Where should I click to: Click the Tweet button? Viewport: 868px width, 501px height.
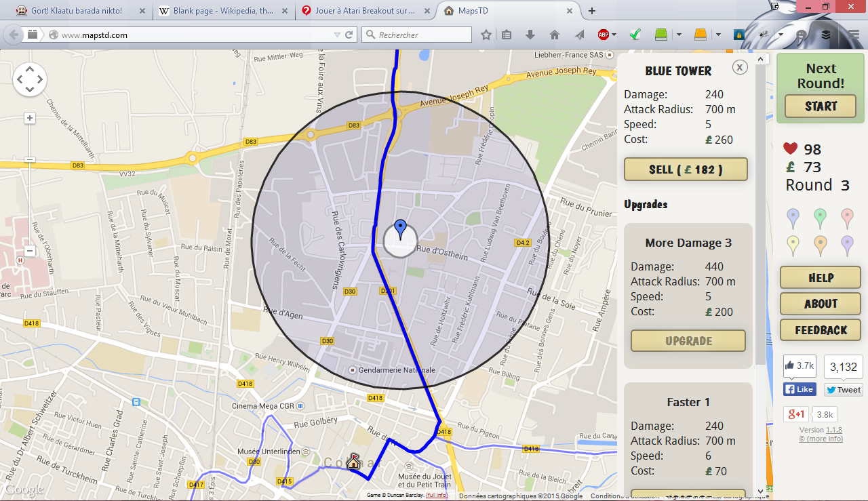coord(844,390)
